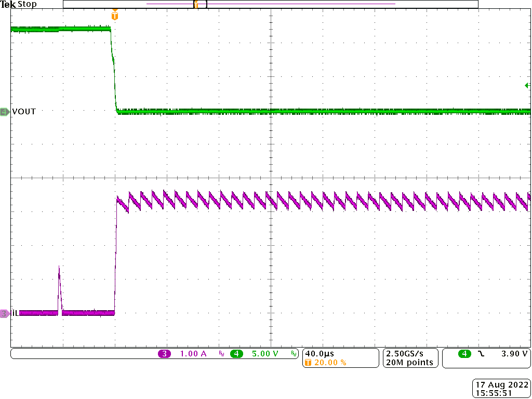Click the trigger slope icon in trigger readout

pyautogui.click(x=481, y=353)
